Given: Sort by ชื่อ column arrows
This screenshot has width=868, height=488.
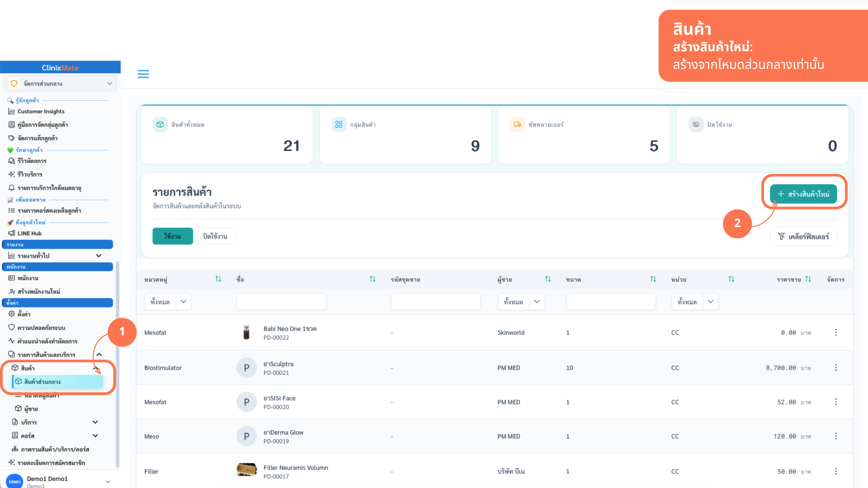Looking at the screenshot, I should [x=373, y=279].
